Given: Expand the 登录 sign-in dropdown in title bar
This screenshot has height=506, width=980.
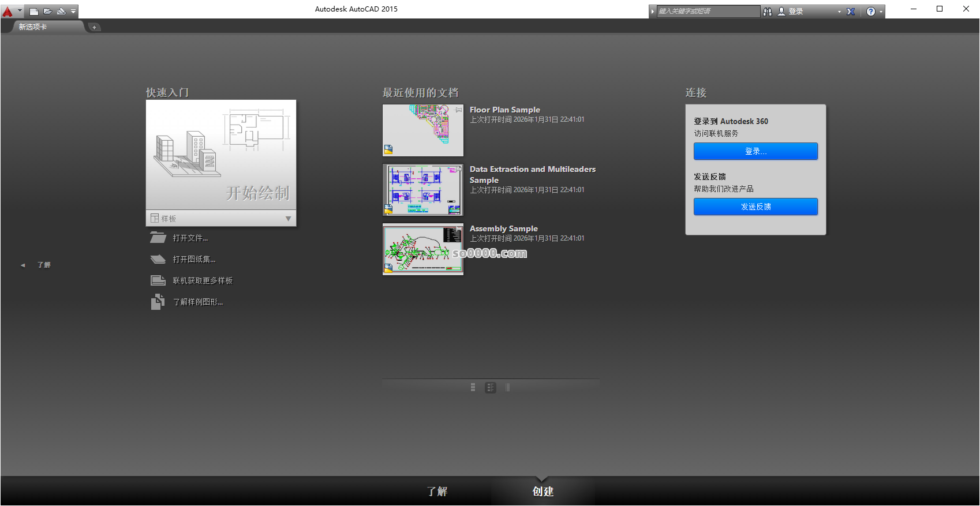Looking at the screenshot, I should [x=839, y=12].
